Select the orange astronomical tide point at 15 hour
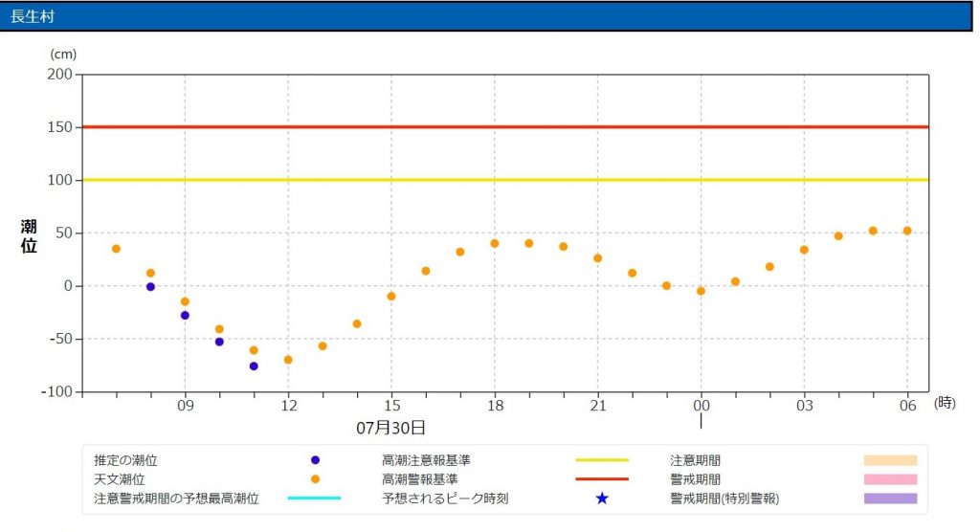Screen dimensions: 980x532 [391, 297]
